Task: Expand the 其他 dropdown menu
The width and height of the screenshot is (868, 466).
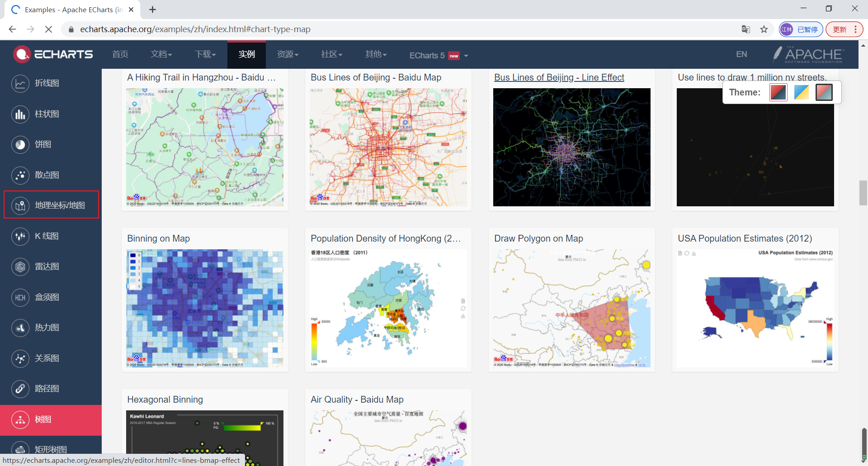Action: [x=376, y=54]
